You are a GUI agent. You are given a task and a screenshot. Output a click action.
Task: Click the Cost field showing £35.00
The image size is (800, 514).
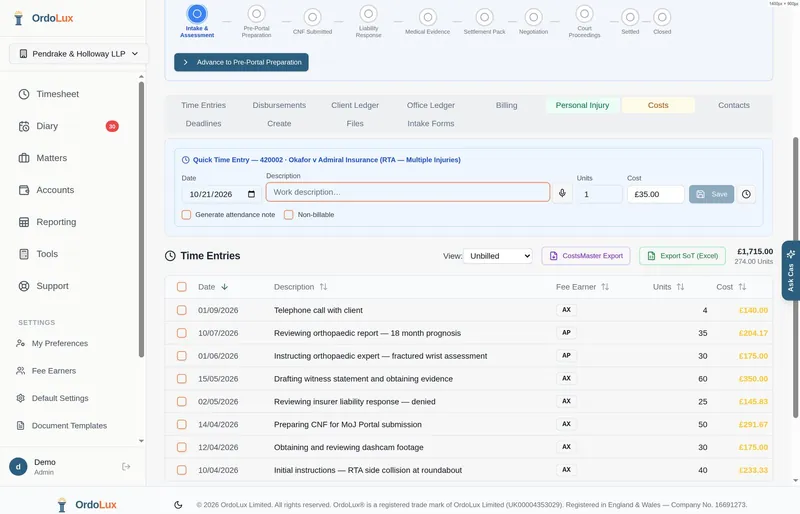(656, 194)
